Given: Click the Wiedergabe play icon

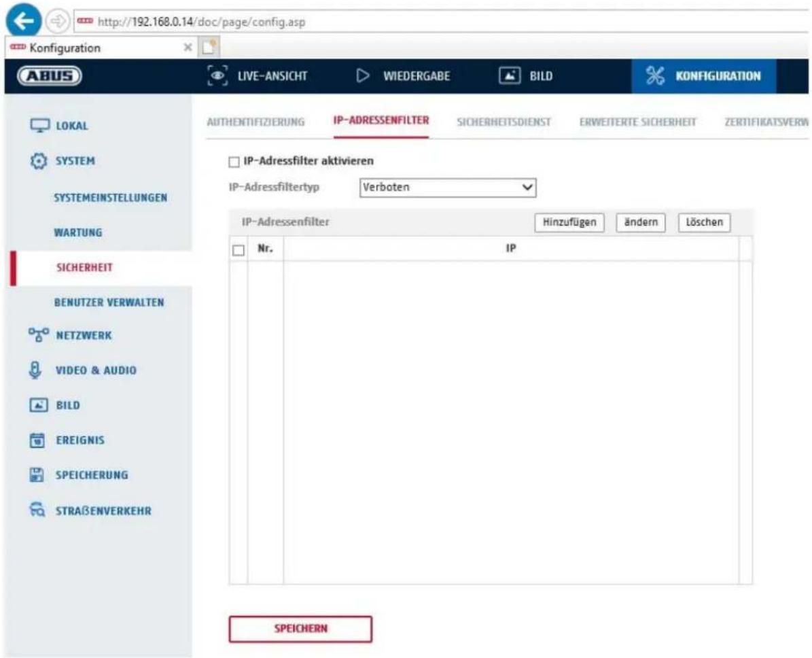Looking at the screenshot, I should click(x=362, y=75).
